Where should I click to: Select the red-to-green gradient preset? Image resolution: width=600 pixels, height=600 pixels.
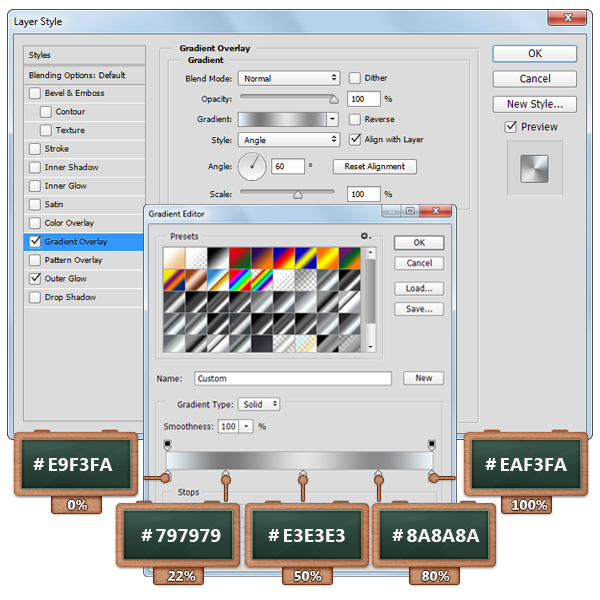[x=238, y=257]
